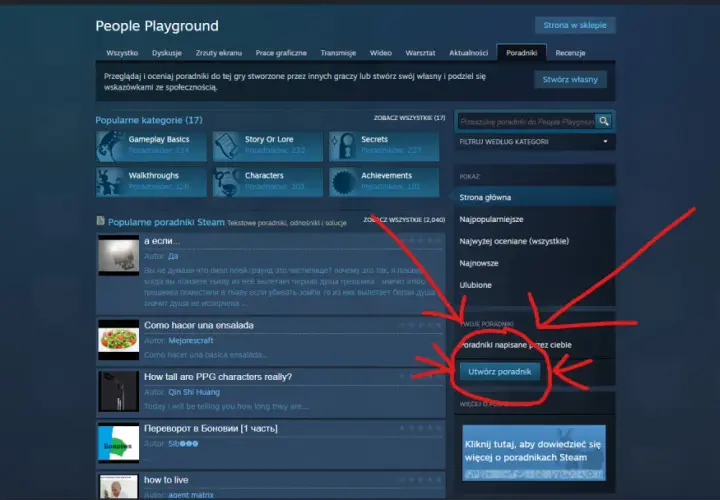Screen dimensions: 720x500
Task: Select Najpopularniejsze in sidebar
Action: (x=491, y=219)
